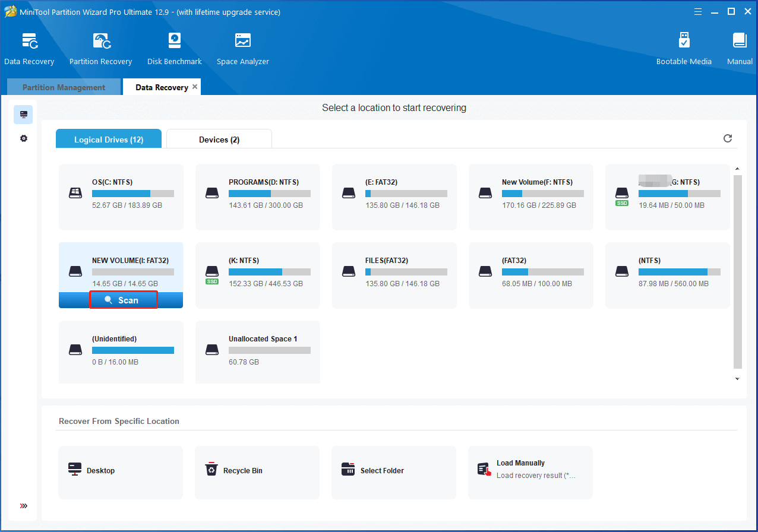This screenshot has width=758, height=532.
Task: Select the computer view icon in sidebar
Action: 24,115
